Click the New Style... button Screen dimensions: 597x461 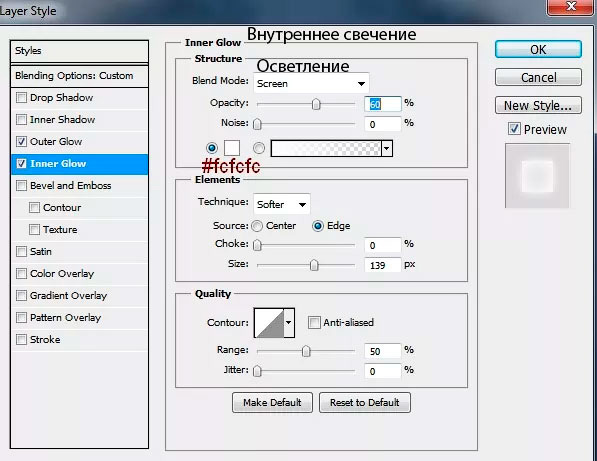538,105
